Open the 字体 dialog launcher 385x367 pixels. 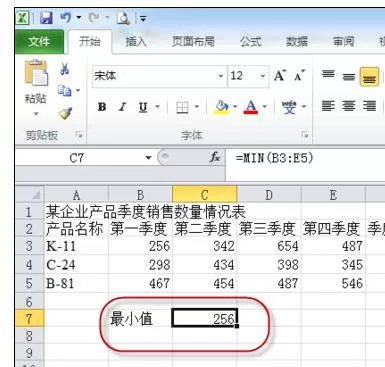coord(304,134)
